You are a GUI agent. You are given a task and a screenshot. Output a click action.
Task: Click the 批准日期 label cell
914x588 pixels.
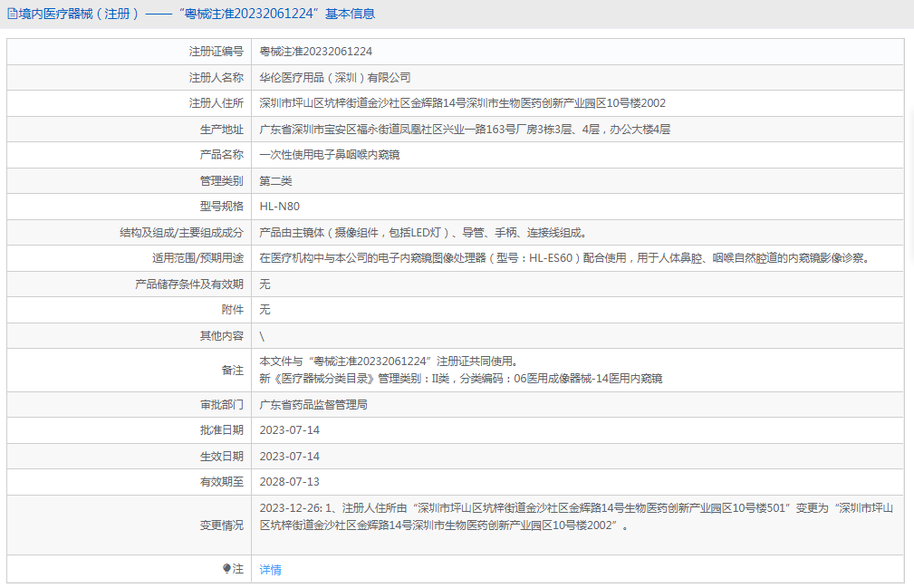click(x=222, y=430)
